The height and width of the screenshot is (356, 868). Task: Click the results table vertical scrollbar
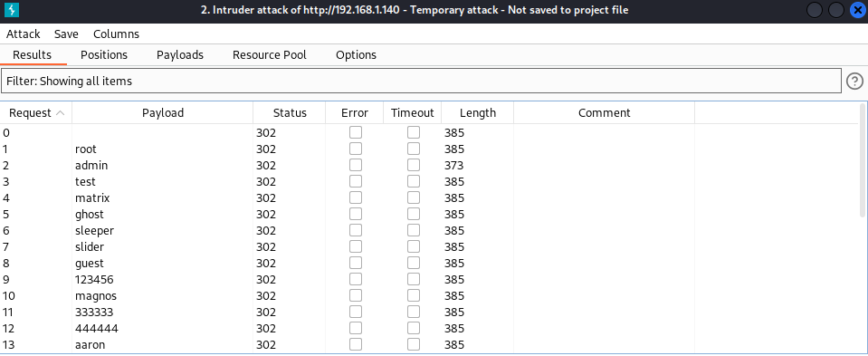pos(863,160)
